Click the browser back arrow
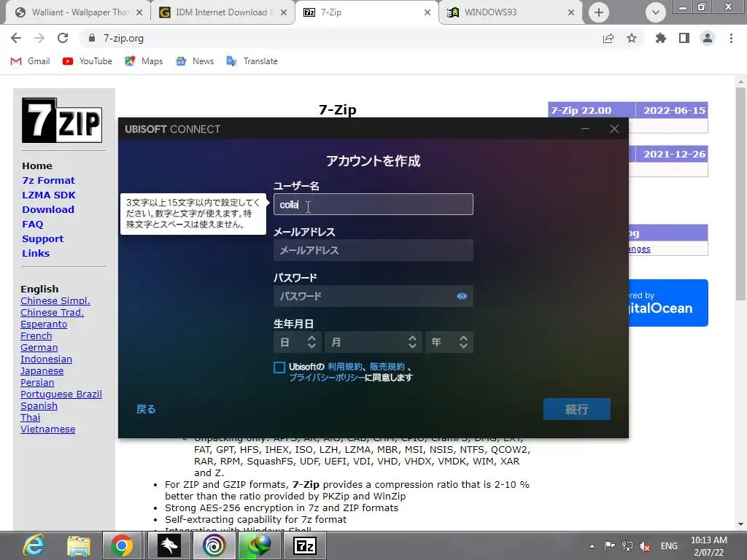The image size is (747, 560). point(16,38)
